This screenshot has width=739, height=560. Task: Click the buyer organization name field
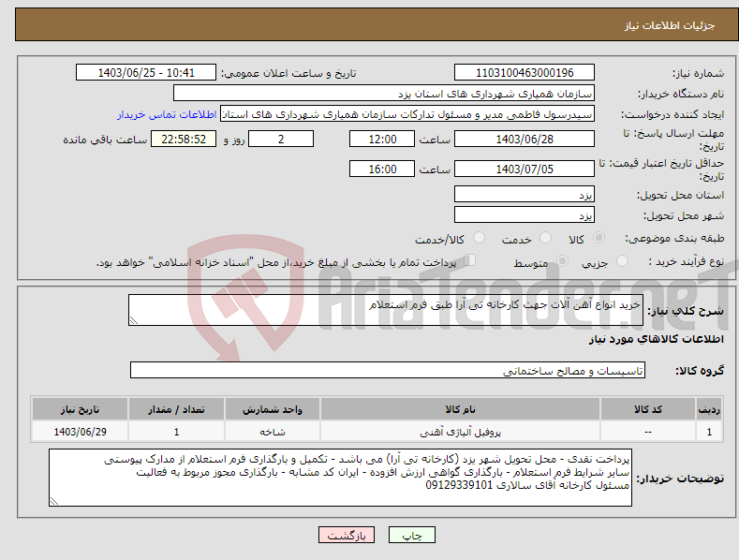[x=384, y=93]
